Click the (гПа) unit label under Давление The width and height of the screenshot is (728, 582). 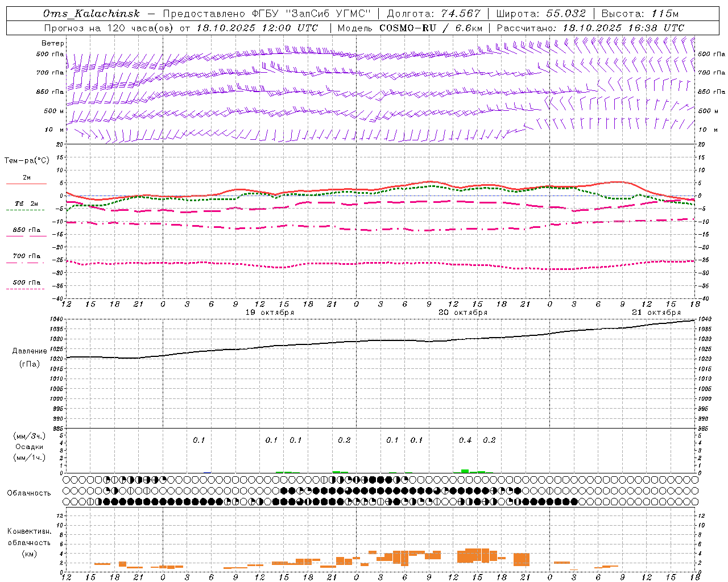[x=29, y=364]
